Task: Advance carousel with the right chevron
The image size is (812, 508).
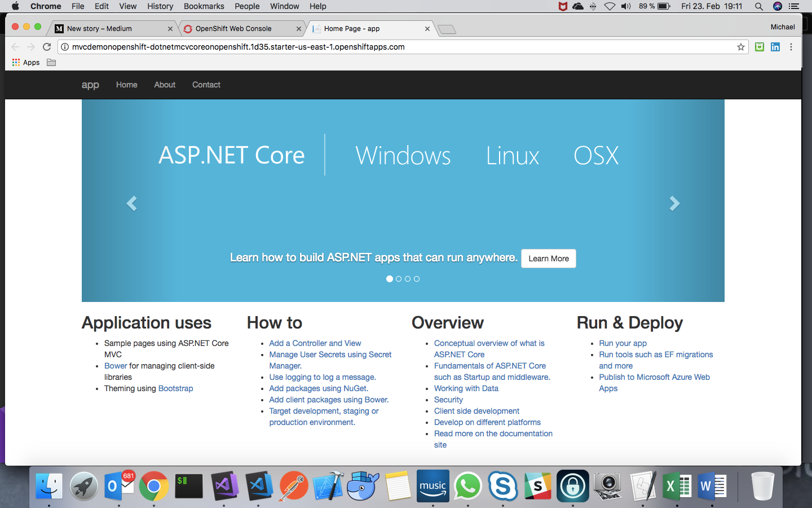Action: (x=674, y=203)
